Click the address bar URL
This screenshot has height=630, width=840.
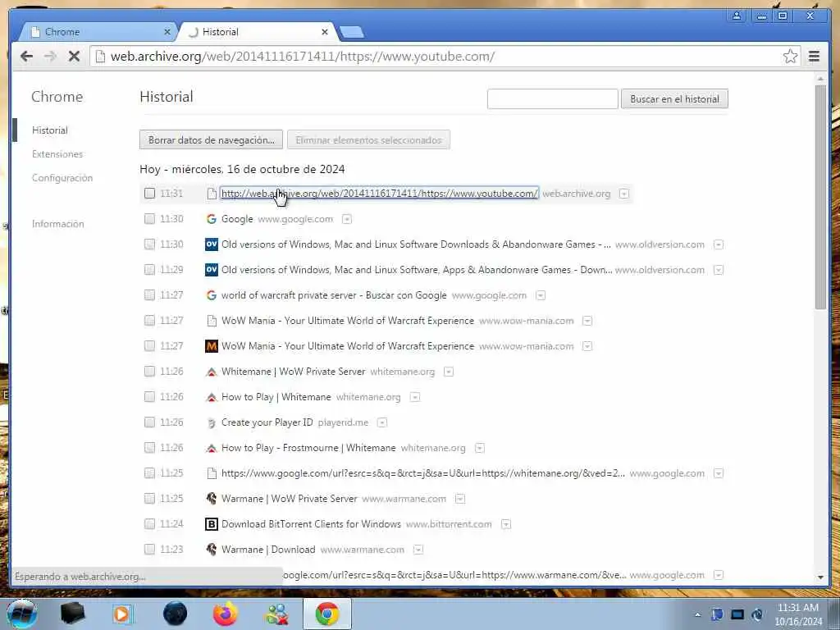click(303, 57)
